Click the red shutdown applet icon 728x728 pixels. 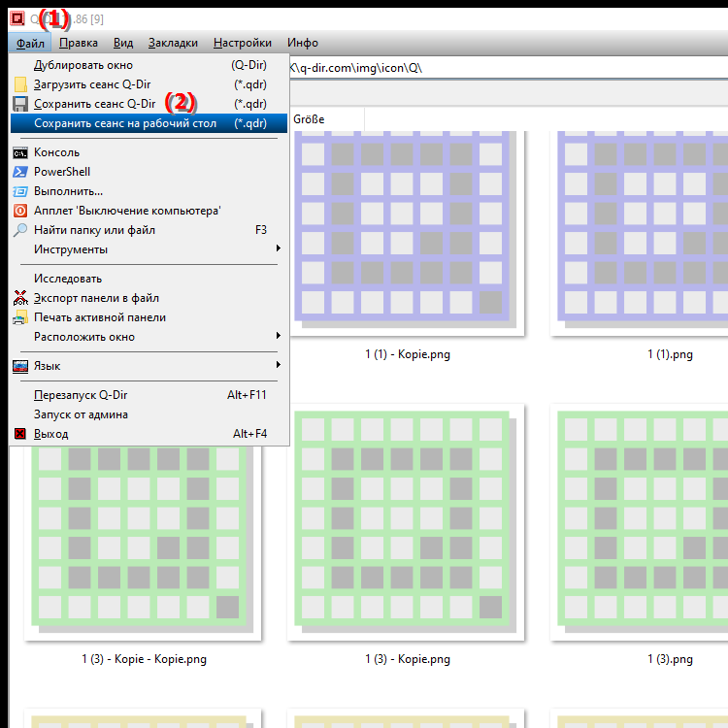[x=20, y=211]
